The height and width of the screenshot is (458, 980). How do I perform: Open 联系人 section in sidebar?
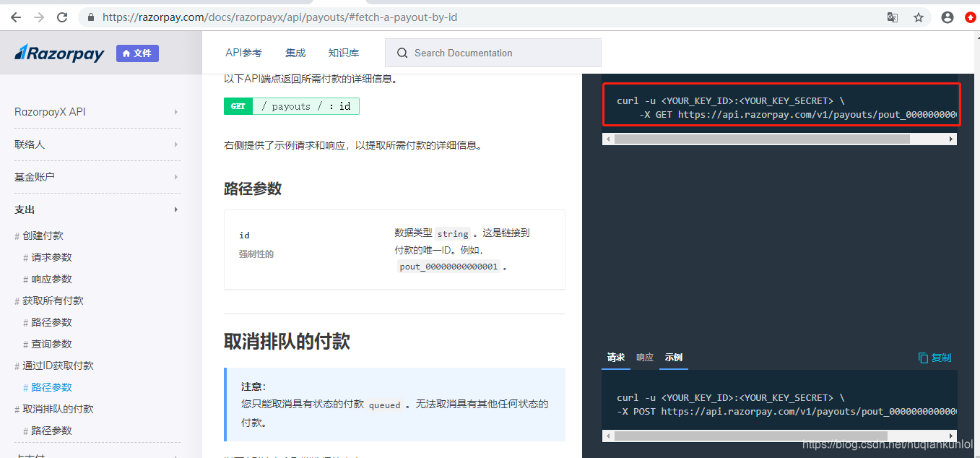coord(30,144)
